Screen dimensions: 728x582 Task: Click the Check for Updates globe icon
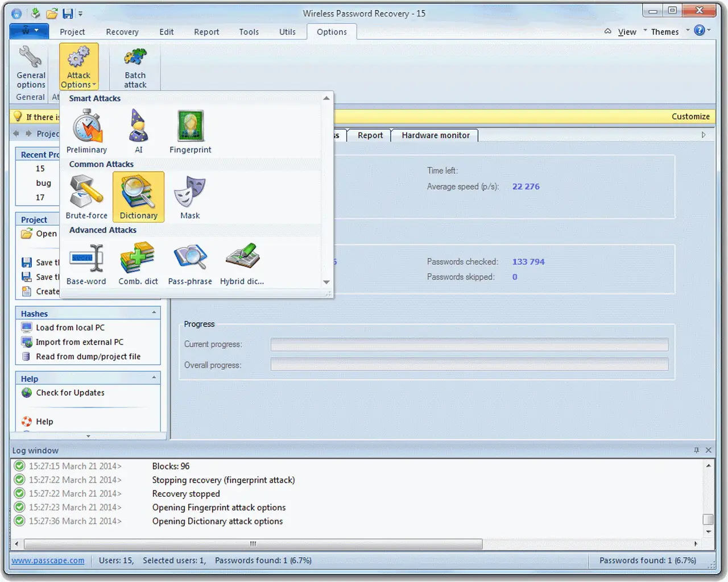pyautogui.click(x=27, y=393)
